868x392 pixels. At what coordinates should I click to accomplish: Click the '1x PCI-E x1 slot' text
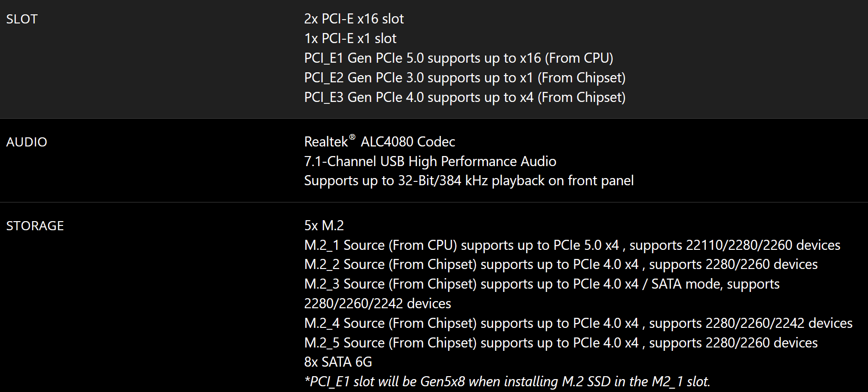click(x=350, y=39)
